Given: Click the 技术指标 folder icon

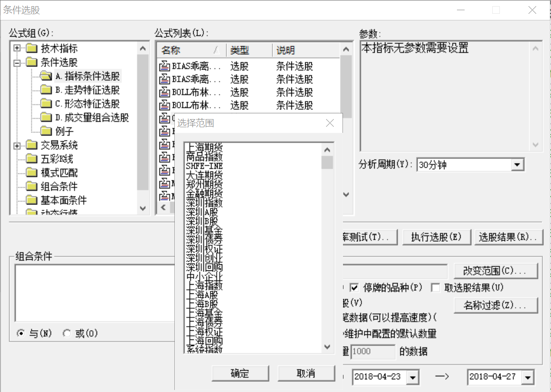Looking at the screenshot, I should tap(32, 48).
